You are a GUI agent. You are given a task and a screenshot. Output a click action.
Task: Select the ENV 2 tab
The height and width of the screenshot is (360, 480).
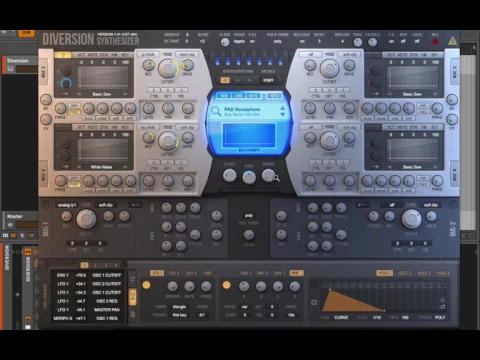coord(262,273)
